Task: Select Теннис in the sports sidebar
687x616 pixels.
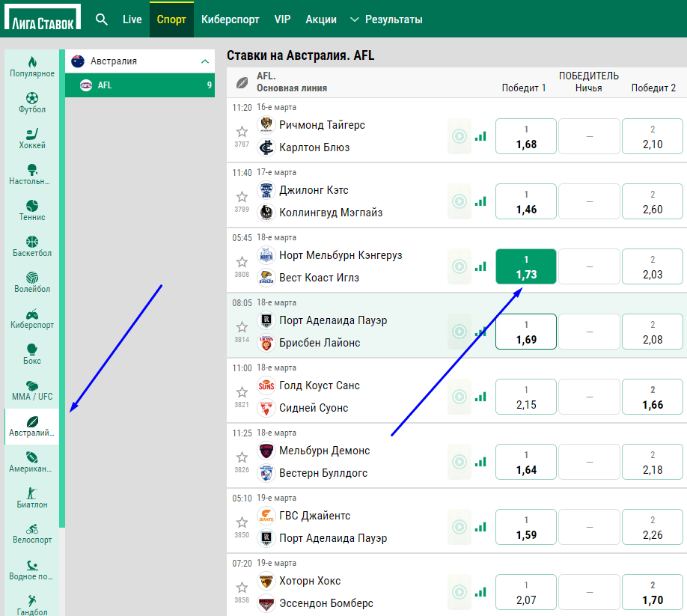Action: click(32, 211)
